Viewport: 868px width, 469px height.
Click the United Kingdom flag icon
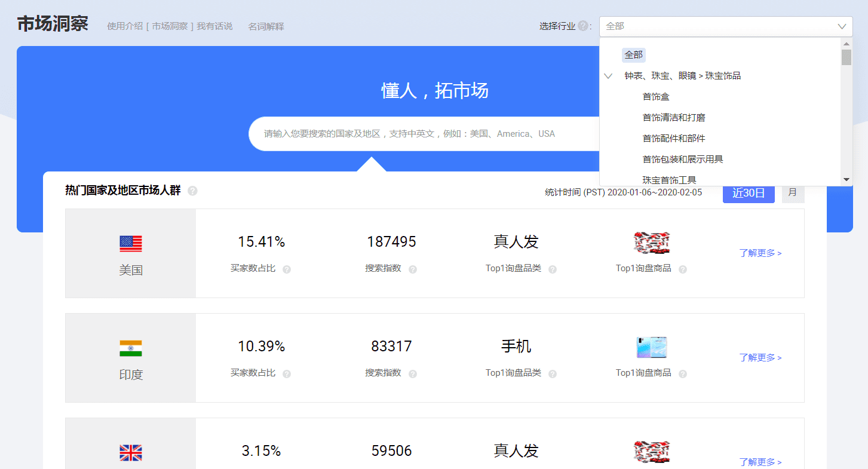click(x=131, y=453)
